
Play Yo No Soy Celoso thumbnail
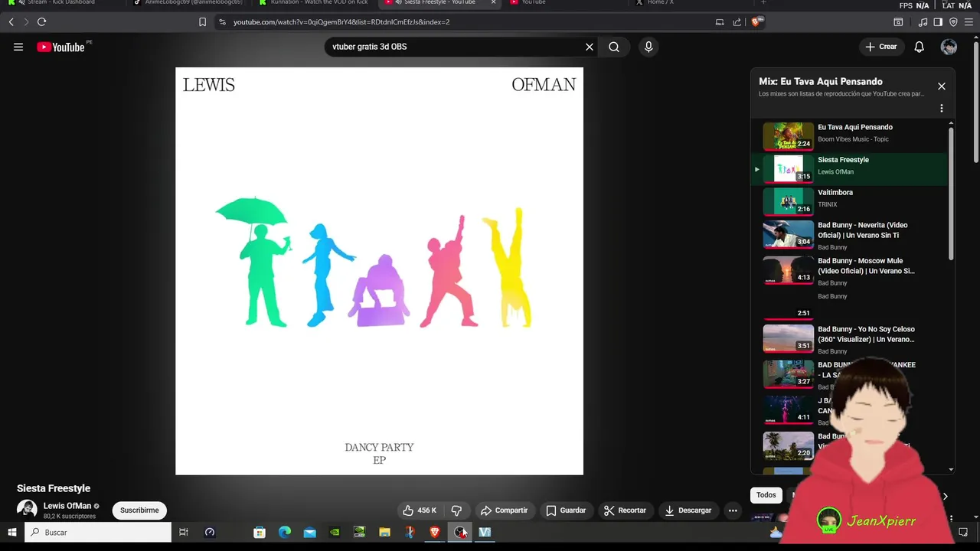[789, 338]
